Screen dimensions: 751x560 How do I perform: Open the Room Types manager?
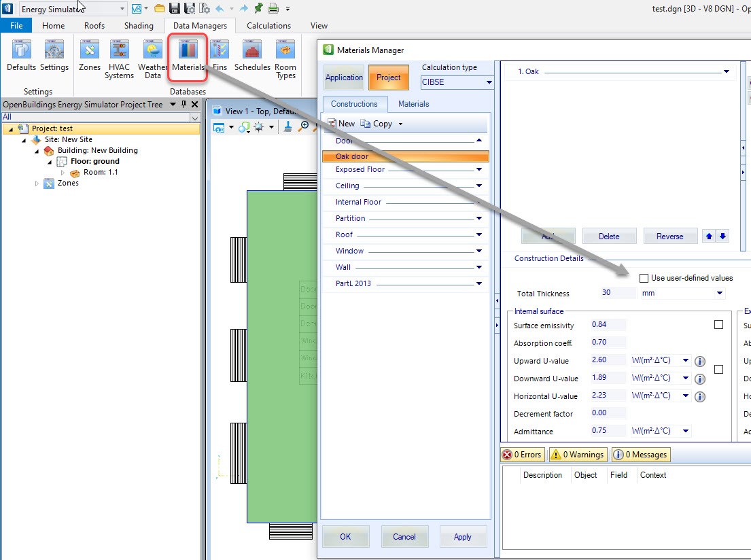[285, 59]
